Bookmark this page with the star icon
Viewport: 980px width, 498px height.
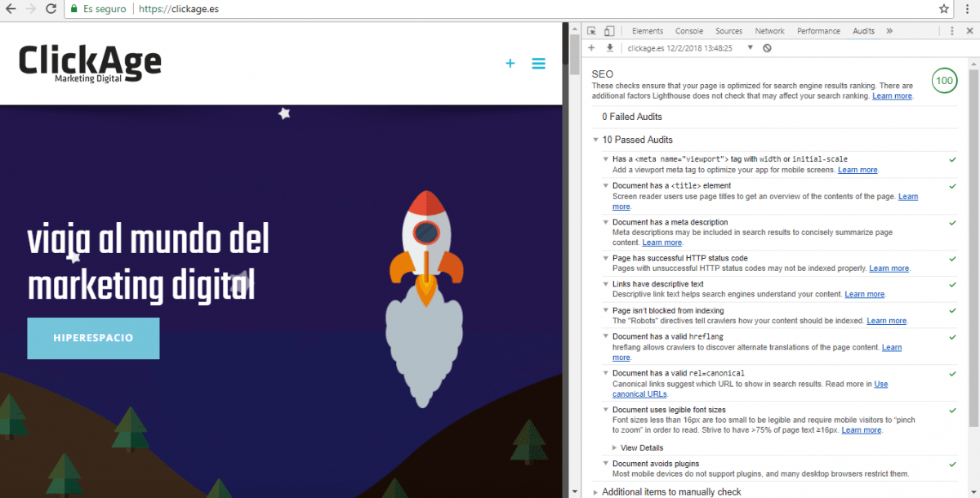pyautogui.click(x=944, y=9)
